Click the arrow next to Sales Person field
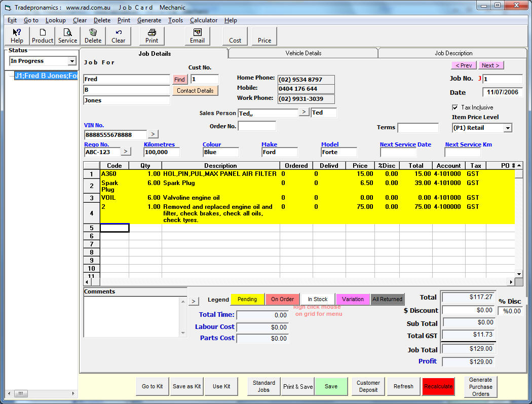532x404 pixels. point(304,112)
